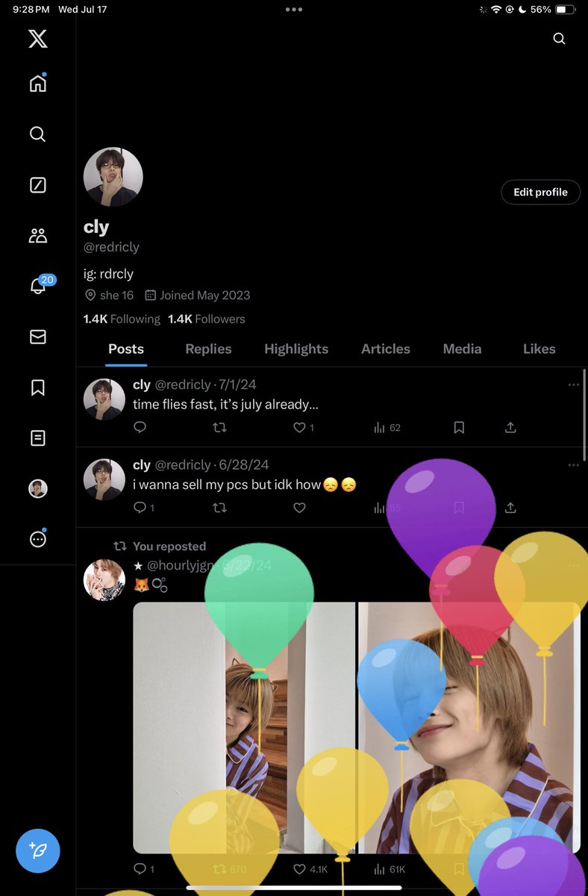Open Explore search icon in sidebar
The image size is (588, 896).
38,134
